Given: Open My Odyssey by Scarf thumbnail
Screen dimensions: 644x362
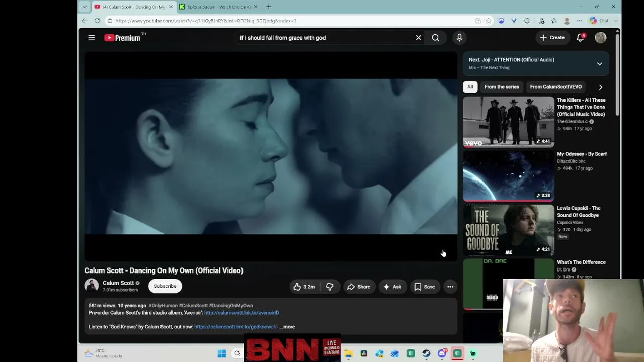Looking at the screenshot, I should point(509,176).
